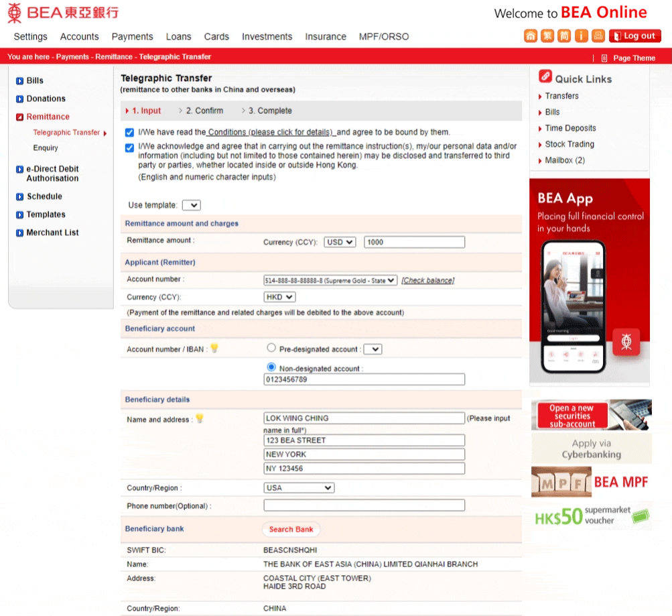Image resolution: width=672 pixels, height=616 pixels.
Task: Open the orange information (i) icon
Action: click(581, 36)
